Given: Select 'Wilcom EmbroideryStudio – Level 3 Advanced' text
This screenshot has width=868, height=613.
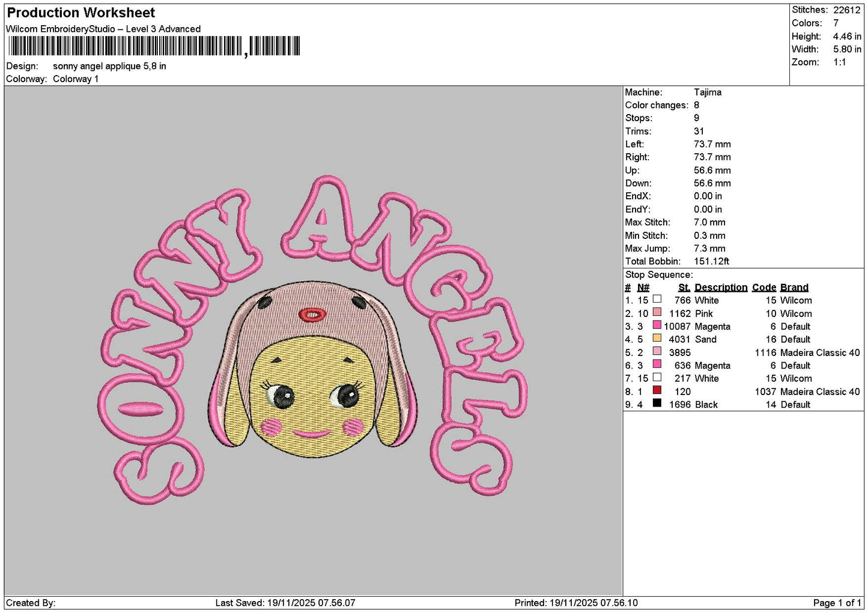Looking at the screenshot, I should [x=103, y=29].
